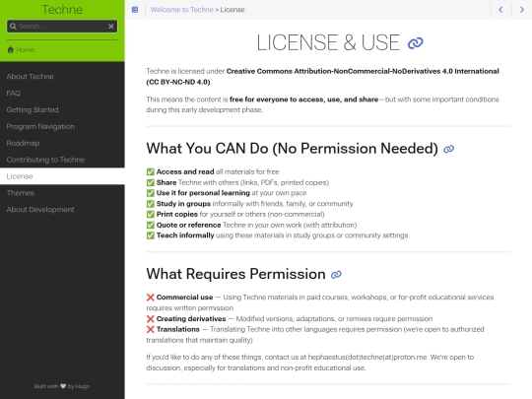Click 'Teach informally' bold text
The height and width of the screenshot is (399, 532).
click(185, 235)
